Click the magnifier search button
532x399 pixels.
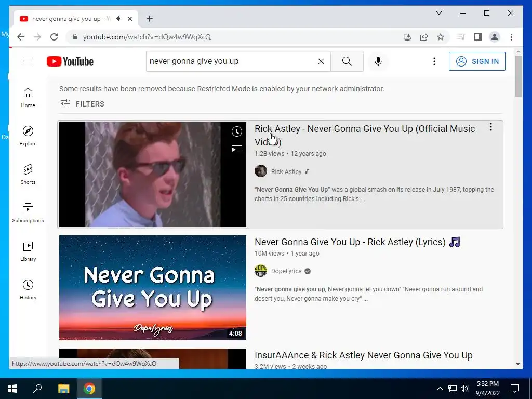(347, 61)
